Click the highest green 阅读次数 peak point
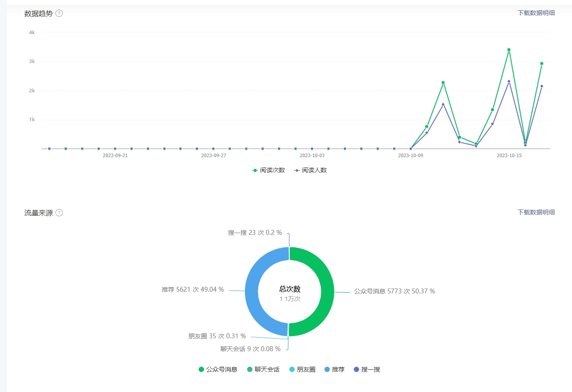Image resolution: width=572 pixels, height=392 pixels. (509, 50)
